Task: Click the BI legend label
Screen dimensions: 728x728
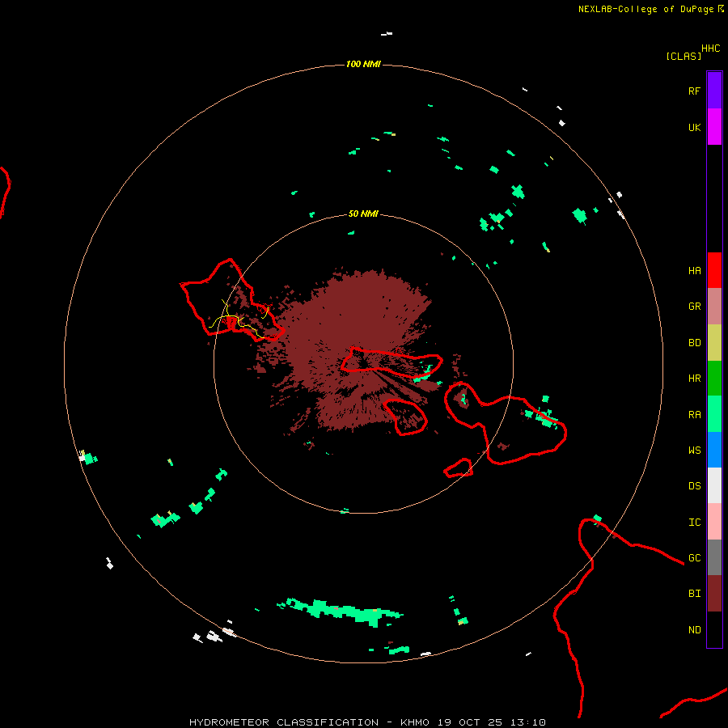Action: 694,594
